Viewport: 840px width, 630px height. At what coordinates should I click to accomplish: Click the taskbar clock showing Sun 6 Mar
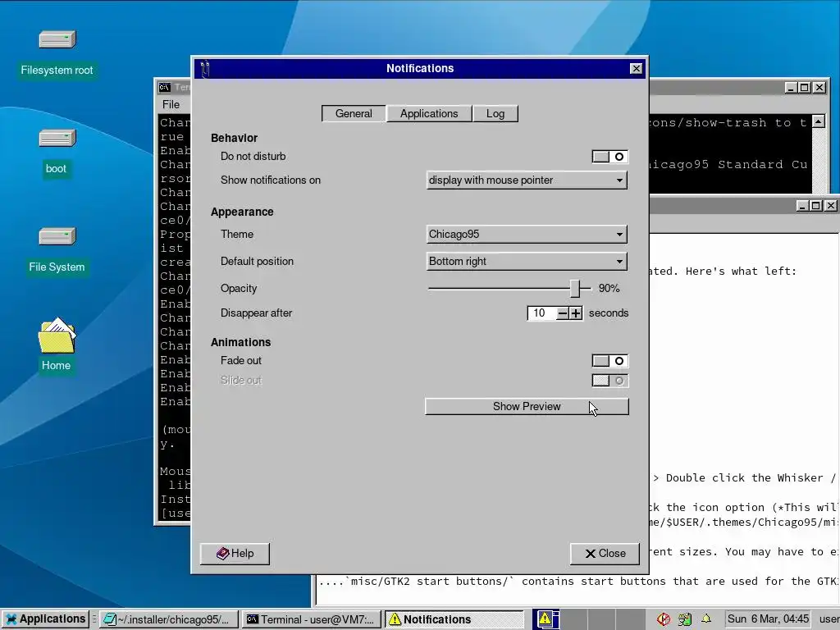pos(768,619)
